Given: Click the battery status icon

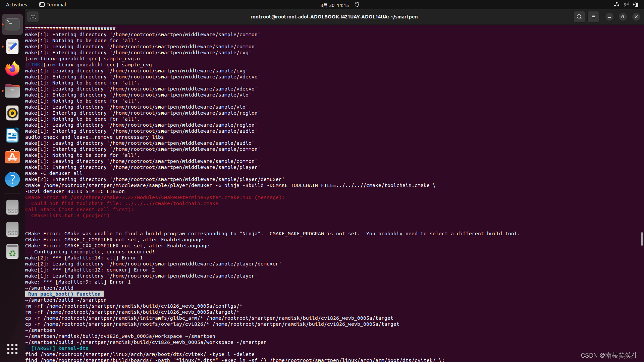Looking at the screenshot, I should (636, 5).
